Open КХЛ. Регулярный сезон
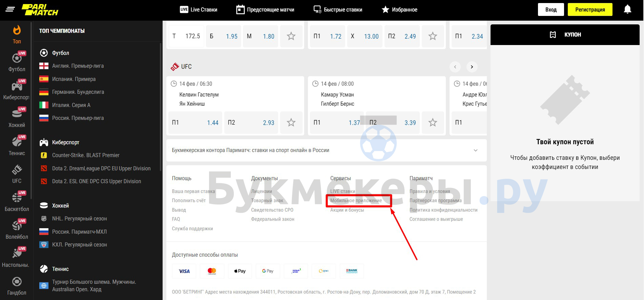This screenshot has width=644, height=300. coord(79,245)
